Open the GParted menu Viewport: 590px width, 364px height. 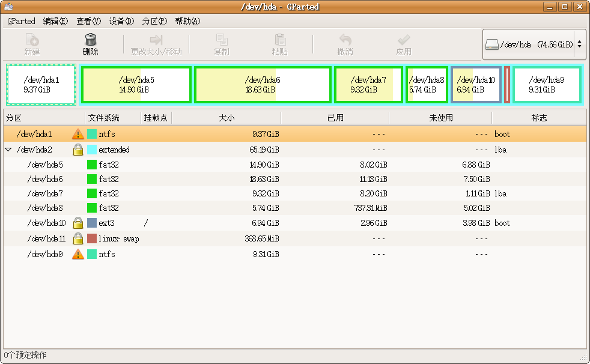[21, 21]
